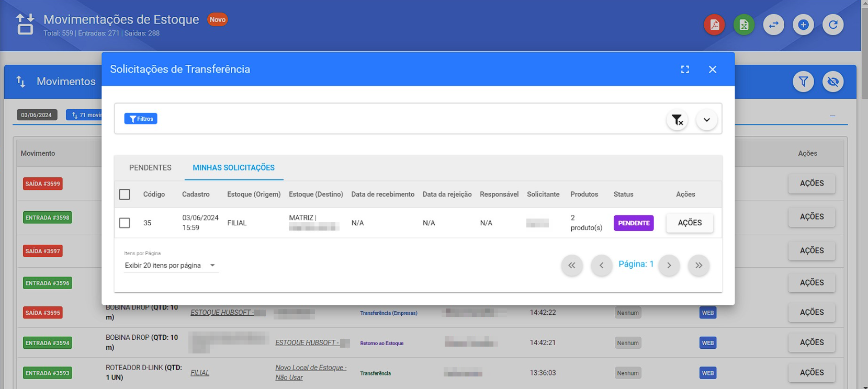The height and width of the screenshot is (389, 868).
Task: Click WEB badge in row #3593
Action: point(708,373)
